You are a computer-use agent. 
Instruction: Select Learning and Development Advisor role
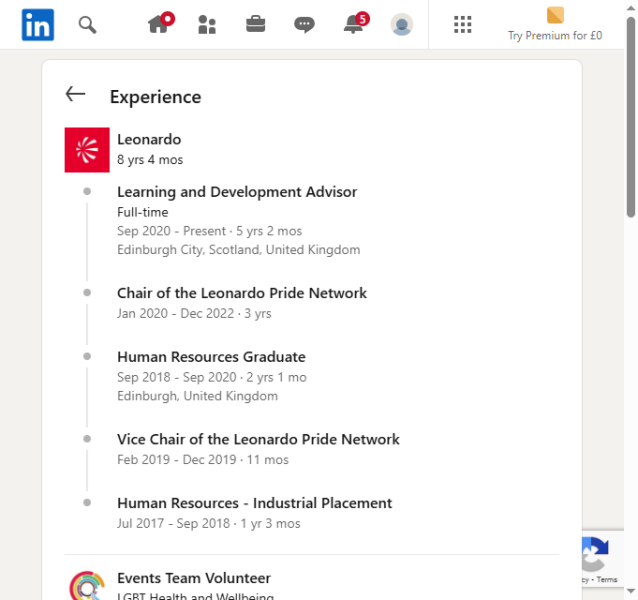click(236, 192)
